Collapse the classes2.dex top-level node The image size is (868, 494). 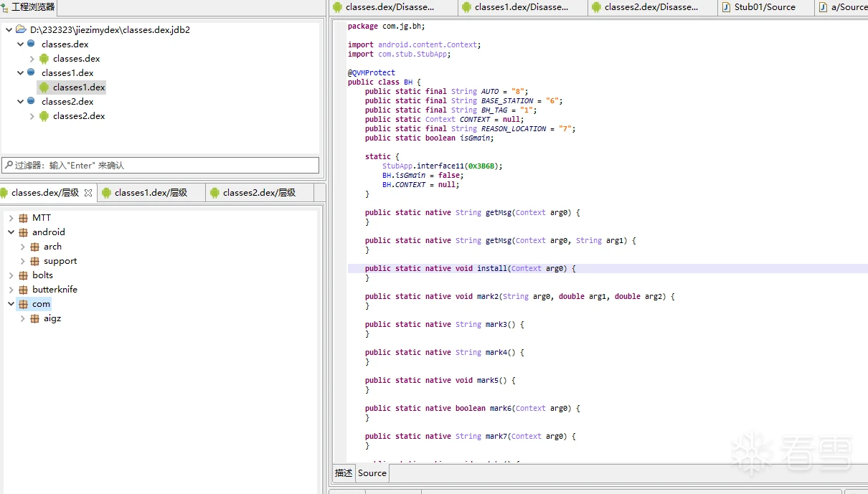pyautogui.click(x=20, y=102)
